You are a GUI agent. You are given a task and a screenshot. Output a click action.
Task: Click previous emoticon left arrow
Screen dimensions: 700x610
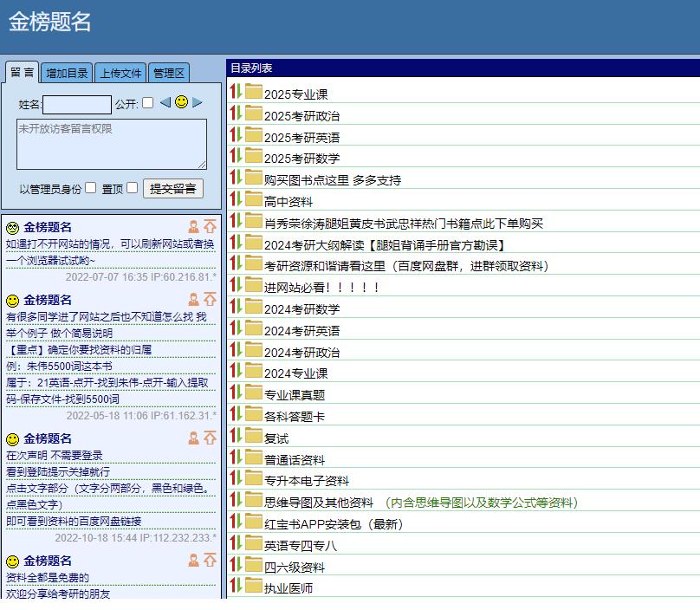[165, 102]
